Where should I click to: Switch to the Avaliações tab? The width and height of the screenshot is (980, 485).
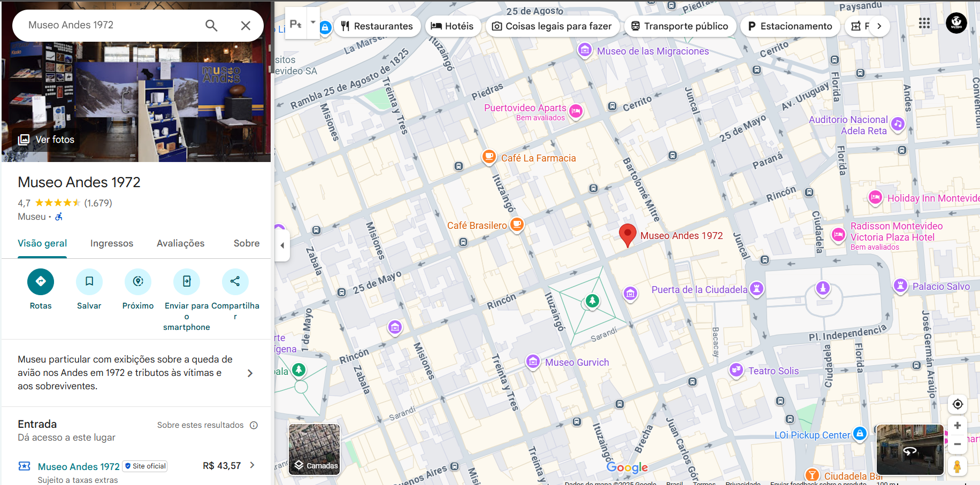[180, 243]
